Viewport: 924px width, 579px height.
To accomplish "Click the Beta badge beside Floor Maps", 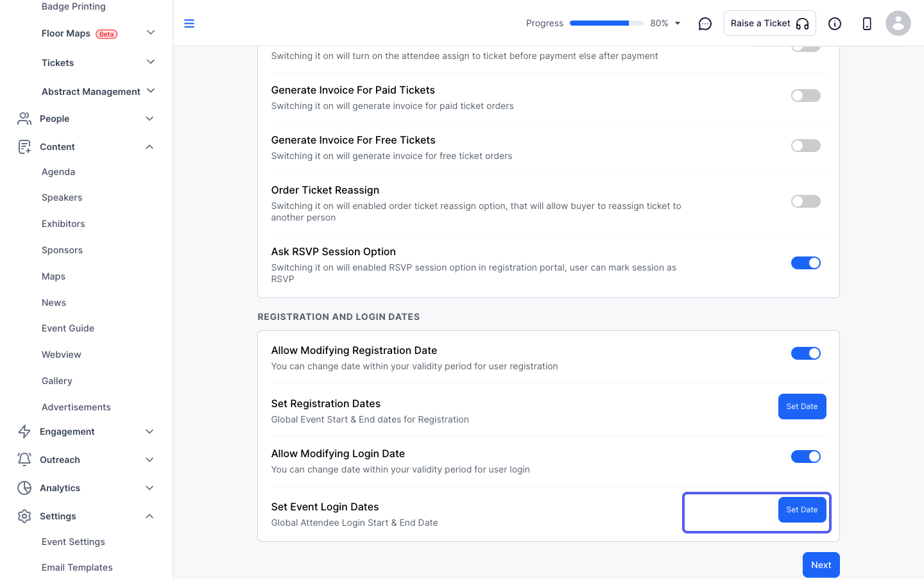I will tap(107, 34).
